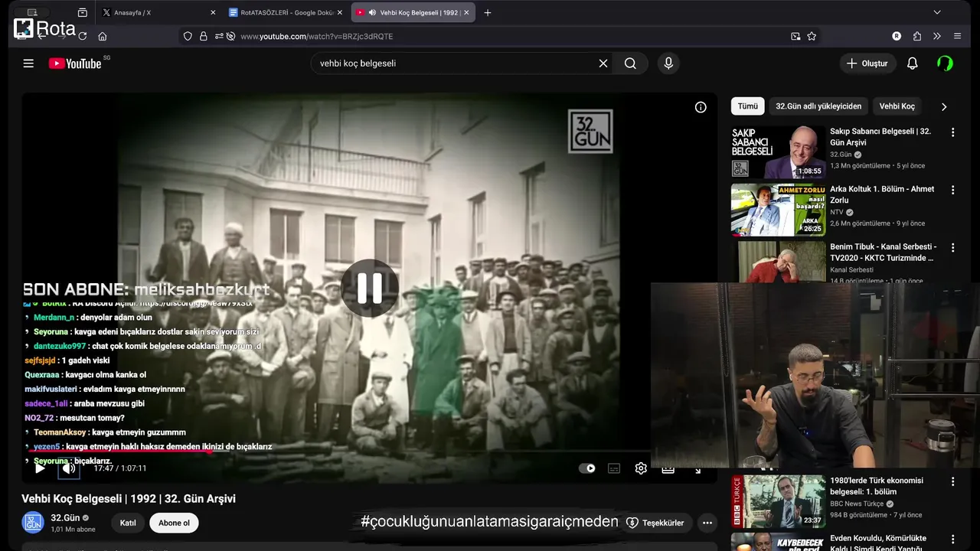Clear the search box text
Image resolution: width=980 pixels, height=551 pixels.
tap(603, 64)
